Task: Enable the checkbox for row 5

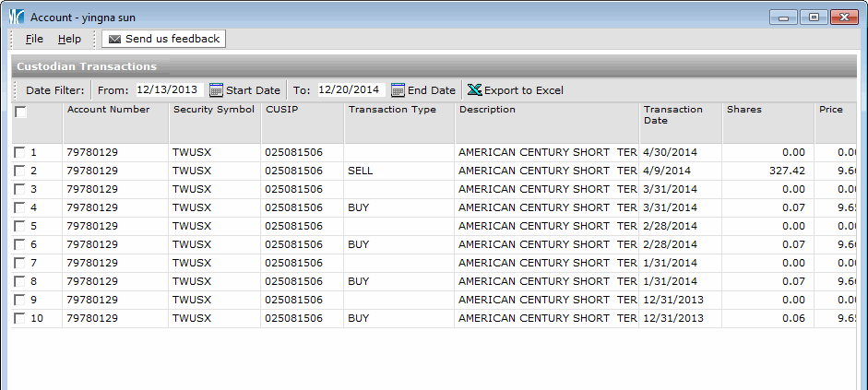Action: click(x=19, y=227)
